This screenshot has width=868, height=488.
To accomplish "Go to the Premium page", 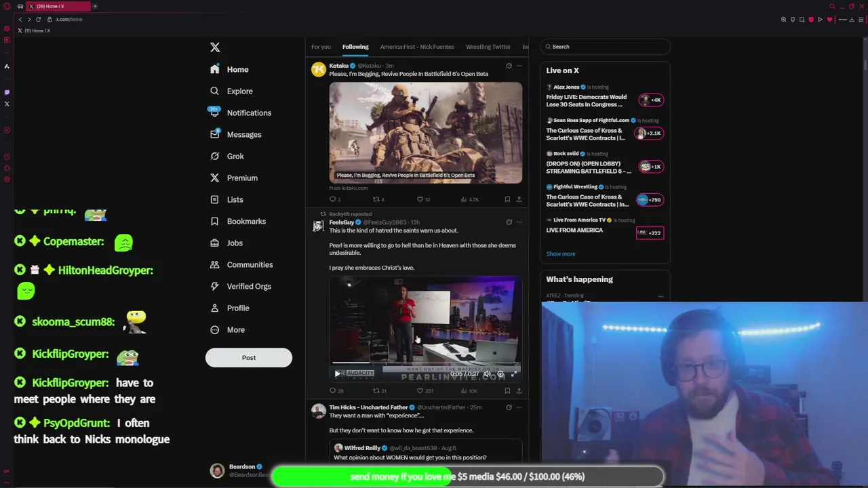I will click(x=234, y=178).
